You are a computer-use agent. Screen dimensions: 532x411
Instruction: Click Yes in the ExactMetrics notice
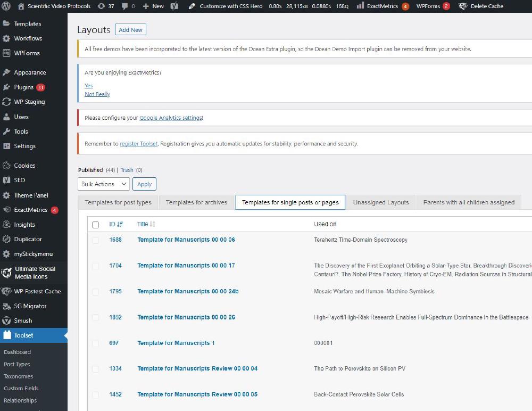[88, 86]
